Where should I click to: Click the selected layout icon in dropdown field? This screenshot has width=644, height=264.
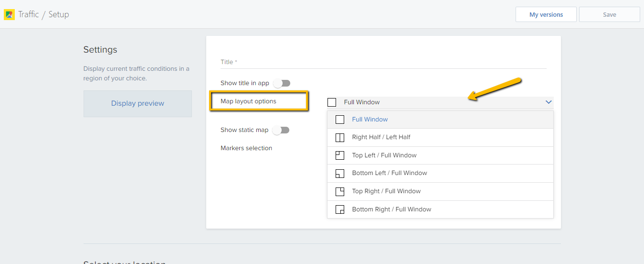[332, 102]
